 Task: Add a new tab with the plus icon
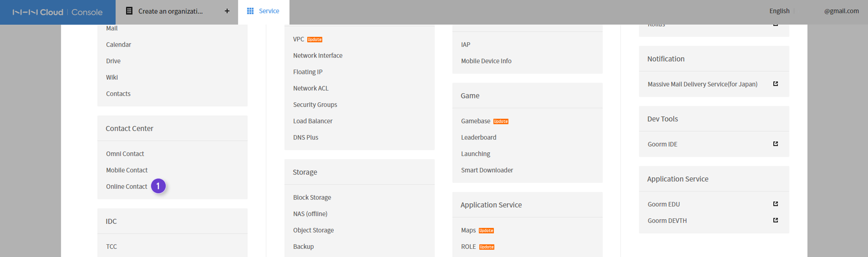tap(227, 11)
